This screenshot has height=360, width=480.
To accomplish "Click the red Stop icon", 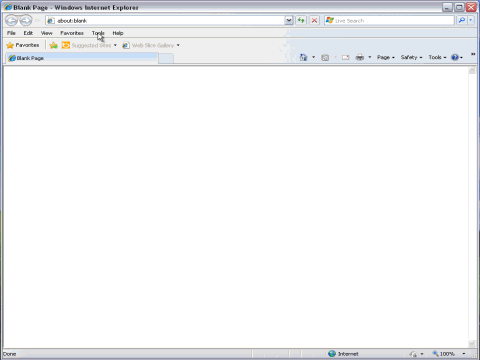I will tap(314, 21).
